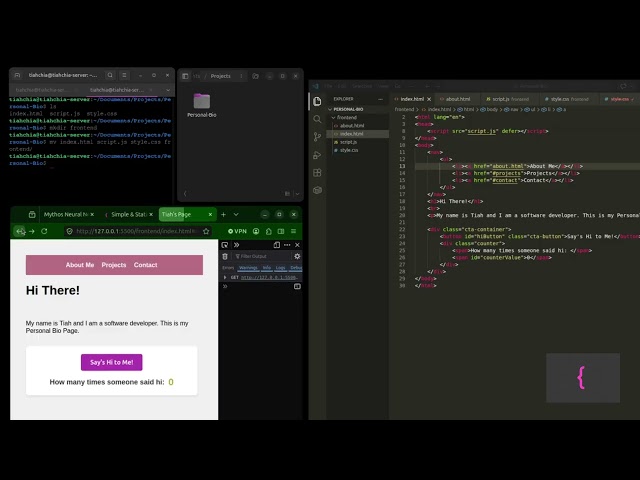Switch to Simple & Static browser tab
640x480 pixels.
(129, 214)
